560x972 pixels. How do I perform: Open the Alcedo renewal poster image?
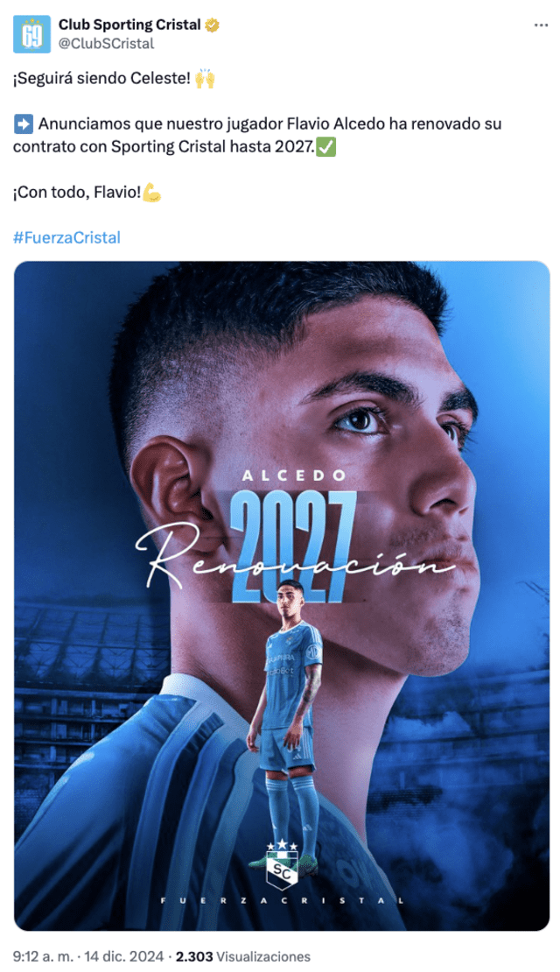click(x=282, y=595)
